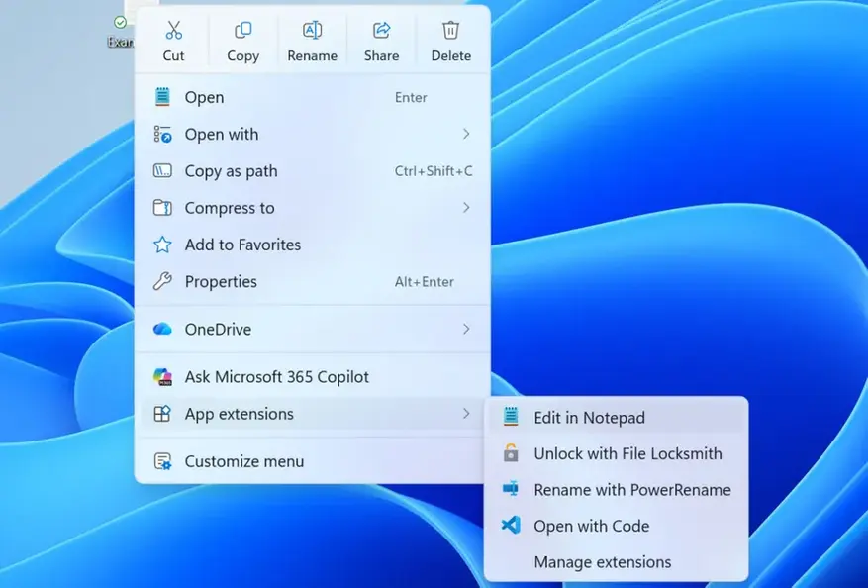The height and width of the screenshot is (588, 868).
Task: Select Open with Code
Action: (x=617, y=526)
